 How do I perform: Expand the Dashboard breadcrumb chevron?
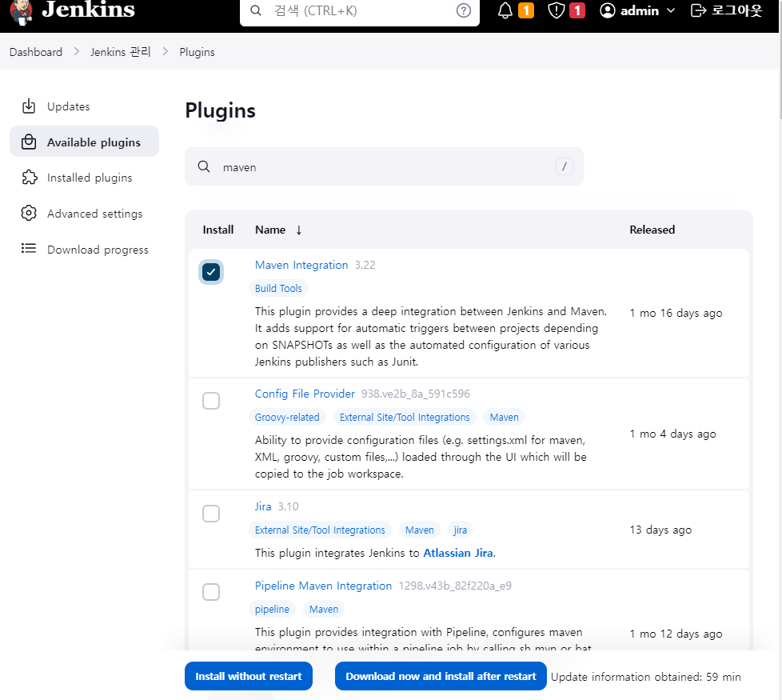click(x=76, y=52)
